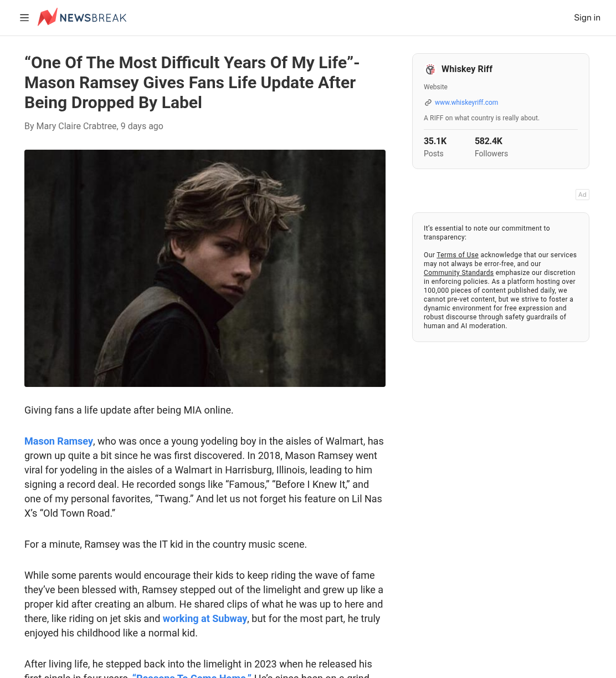
Task: Open the Reasons To Come Home link
Action: click(x=192, y=675)
